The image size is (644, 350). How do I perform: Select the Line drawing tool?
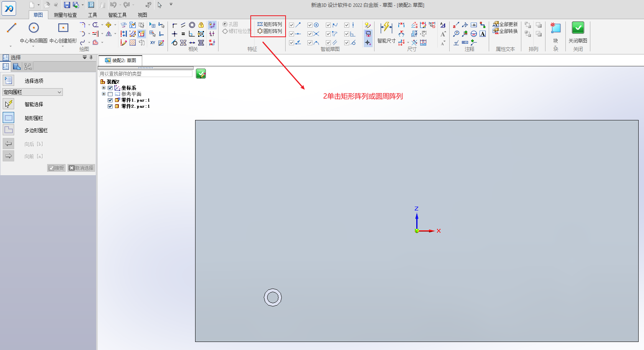(11, 28)
